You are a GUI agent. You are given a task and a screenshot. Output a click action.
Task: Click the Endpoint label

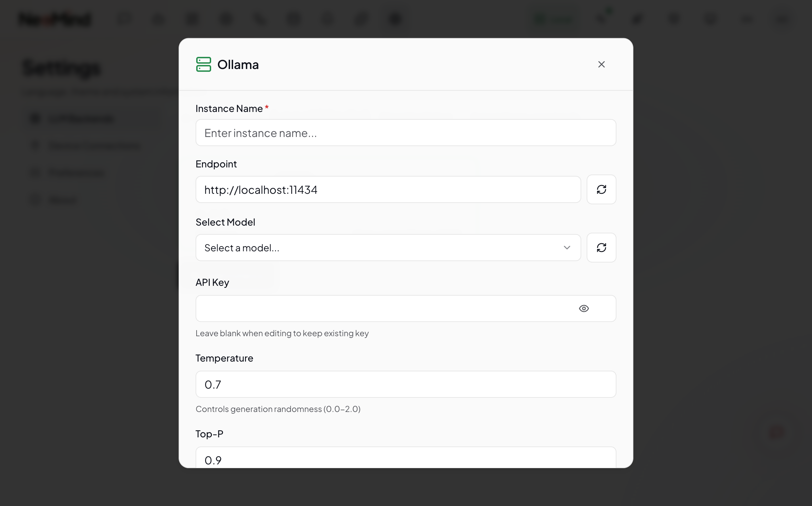[216, 164]
